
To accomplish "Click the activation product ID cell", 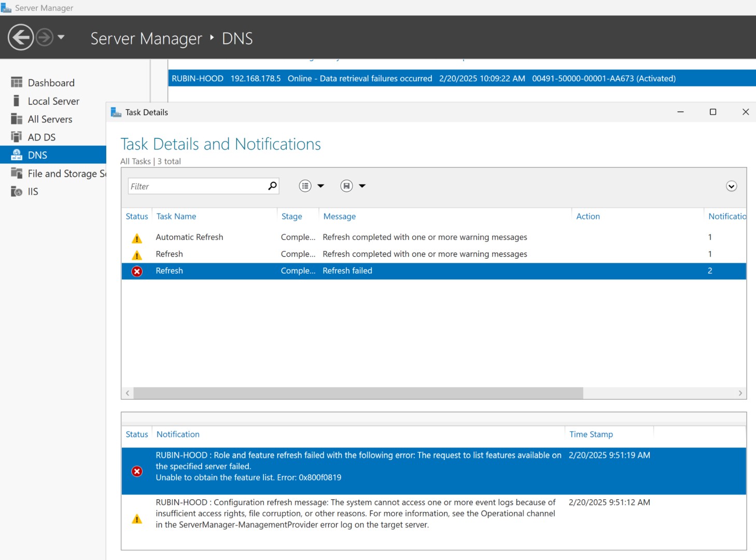I will point(604,78).
